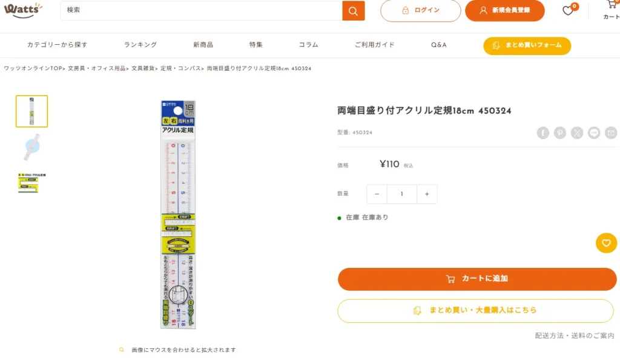Run a search with the magnifier icon

[x=353, y=10]
